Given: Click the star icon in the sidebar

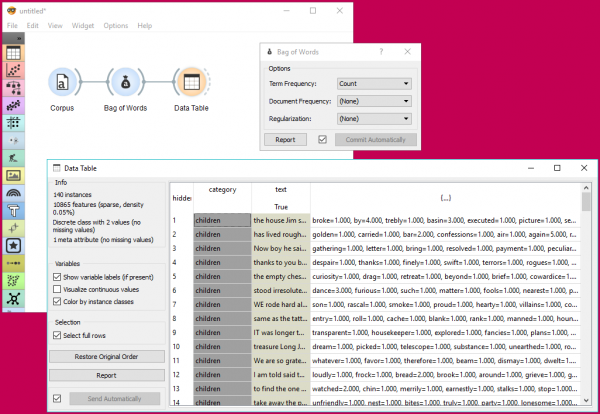Looking at the screenshot, I should (14, 245).
